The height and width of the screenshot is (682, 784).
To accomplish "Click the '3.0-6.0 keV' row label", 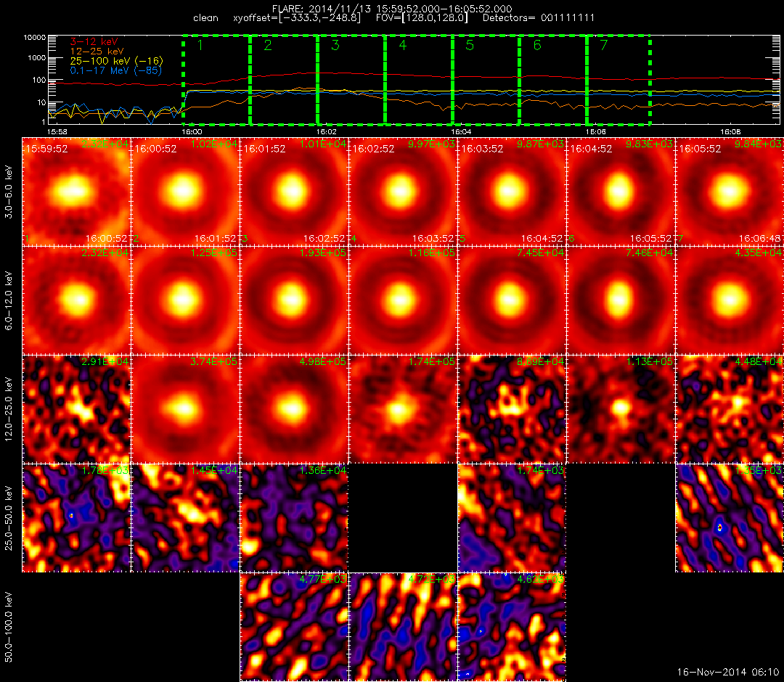I will coord(9,192).
